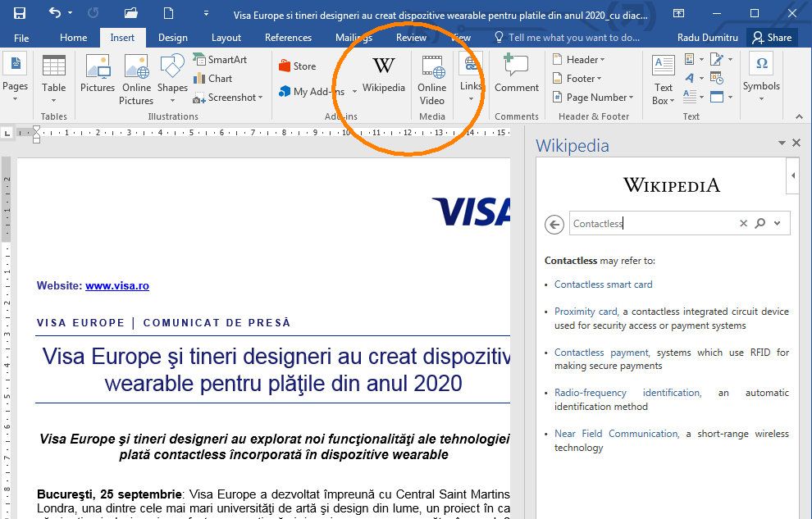Screen dimensions: 812x519
Task: Insert a new Comment
Action: click(516, 73)
